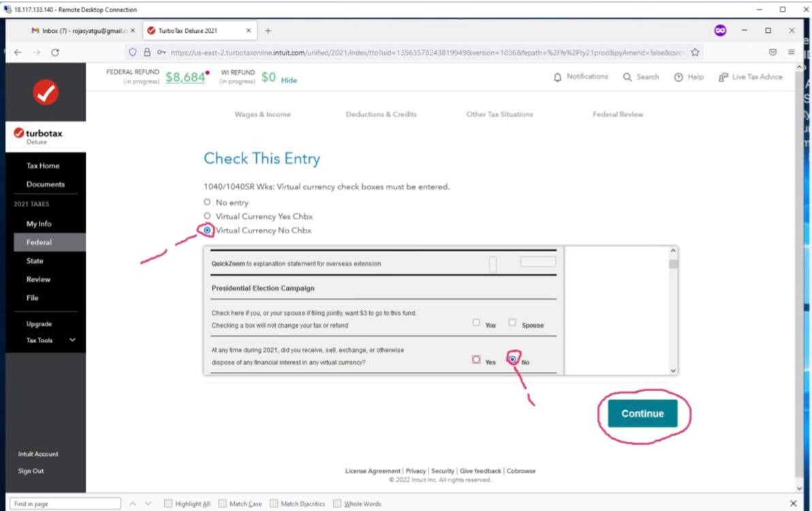The width and height of the screenshot is (812, 511).
Task: Open a new browser tab with plus
Action: click(x=268, y=31)
